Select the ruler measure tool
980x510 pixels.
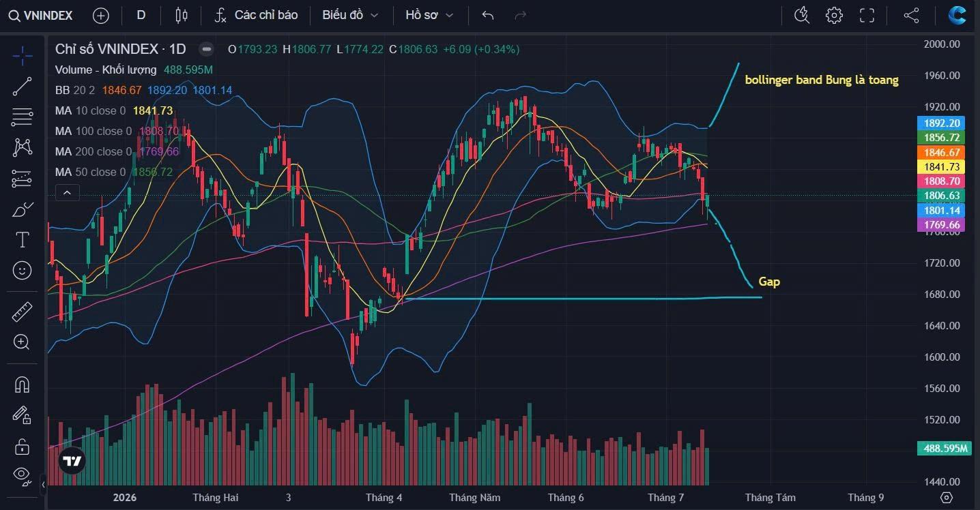tap(22, 312)
